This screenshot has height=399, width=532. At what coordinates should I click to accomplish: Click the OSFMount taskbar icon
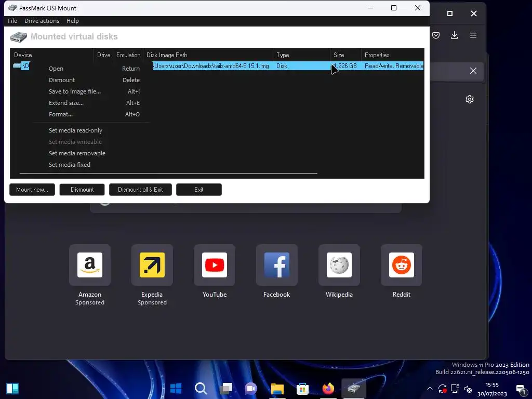click(353, 388)
